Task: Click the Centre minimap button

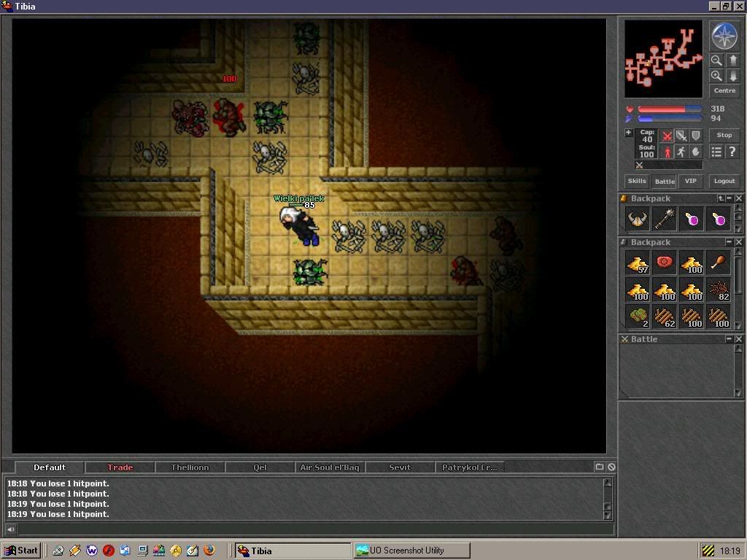Action: point(724,90)
